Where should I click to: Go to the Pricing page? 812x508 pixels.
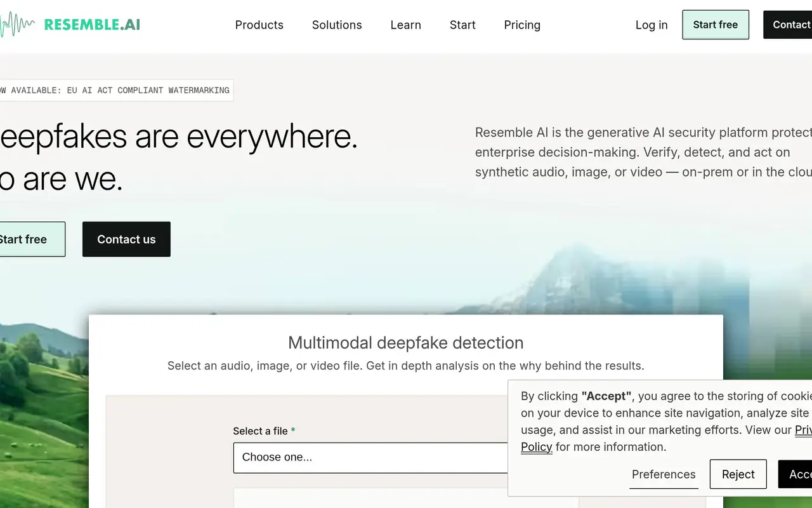click(522, 25)
